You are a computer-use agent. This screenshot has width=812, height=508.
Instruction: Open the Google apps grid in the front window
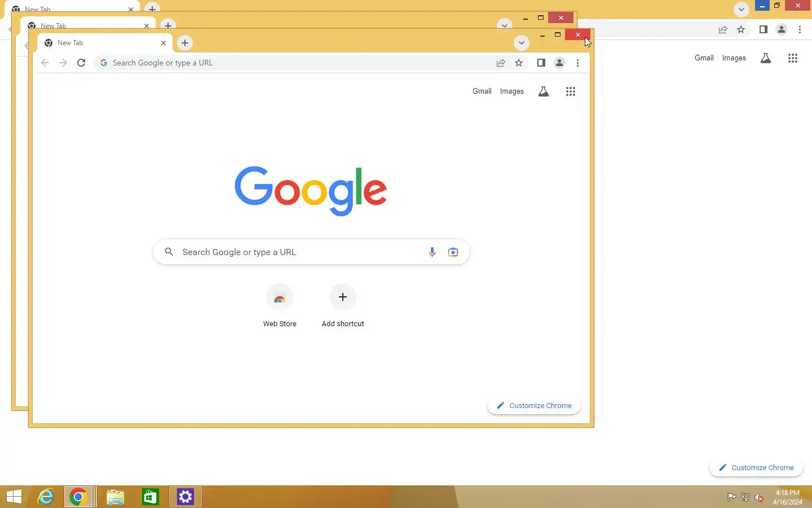(x=571, y=91)
